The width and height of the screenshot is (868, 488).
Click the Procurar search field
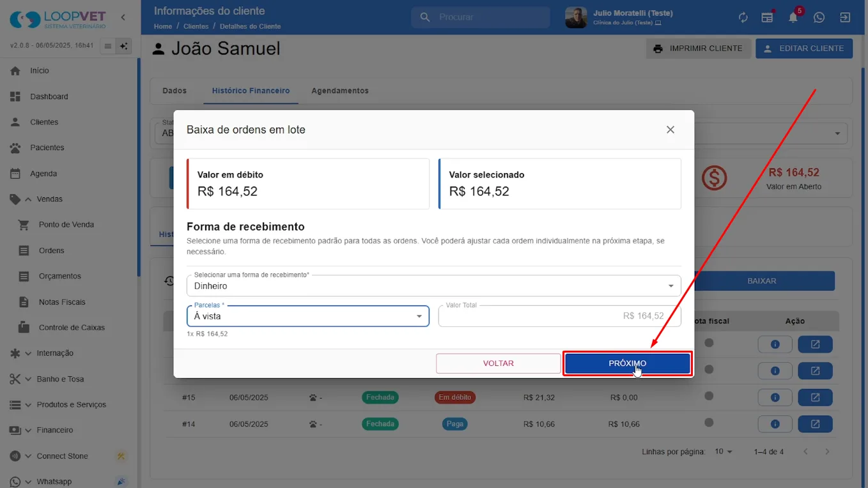[481, 17]
